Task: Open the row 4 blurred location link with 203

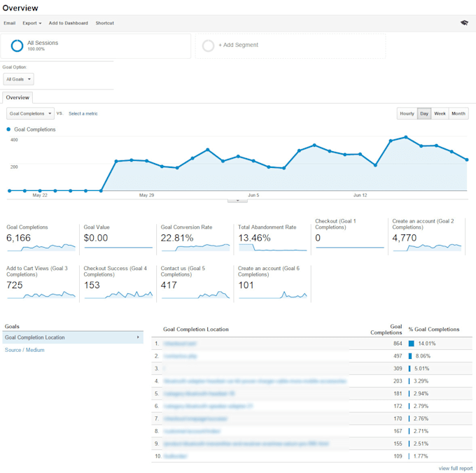Action: (x=255, y=381)
